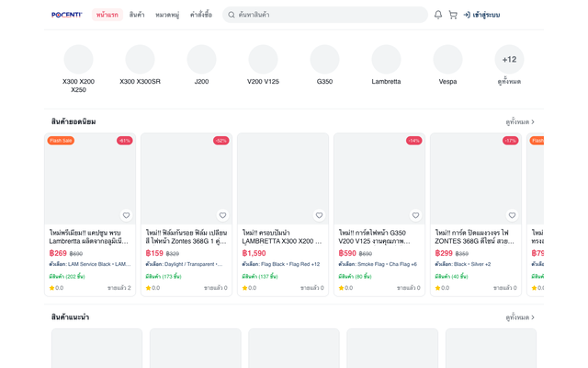Click the สินค้ายอดนิยม section heading
The height and width of the screenshot is (368, 588).
[73, 121]
